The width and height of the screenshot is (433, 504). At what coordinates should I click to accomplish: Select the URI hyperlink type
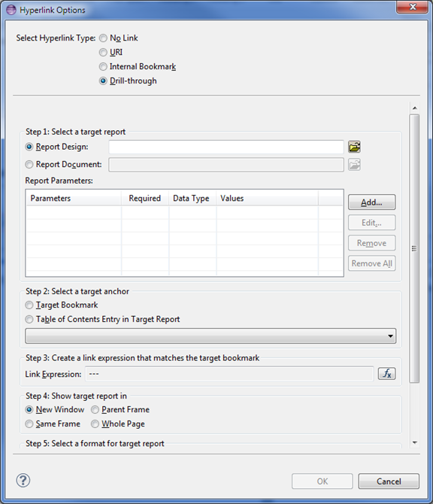coord(103,53)
